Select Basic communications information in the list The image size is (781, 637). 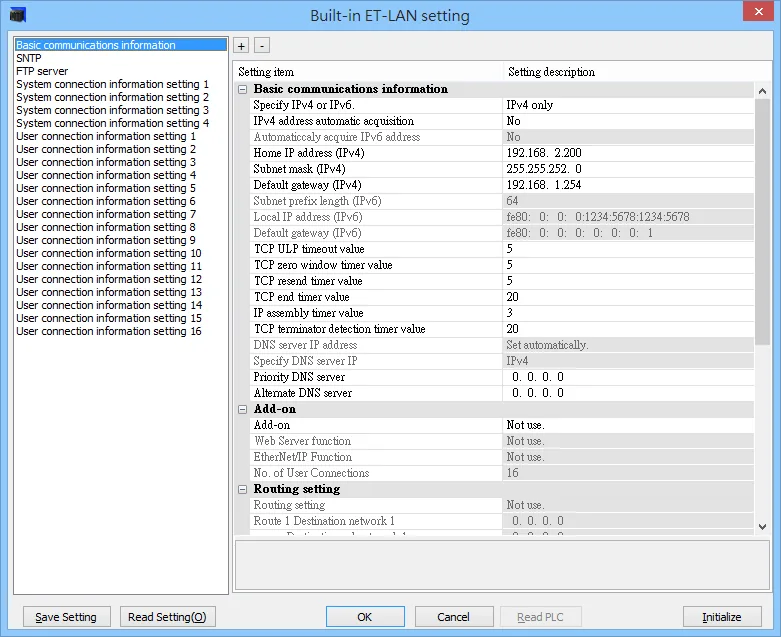(x=121, y=45)
